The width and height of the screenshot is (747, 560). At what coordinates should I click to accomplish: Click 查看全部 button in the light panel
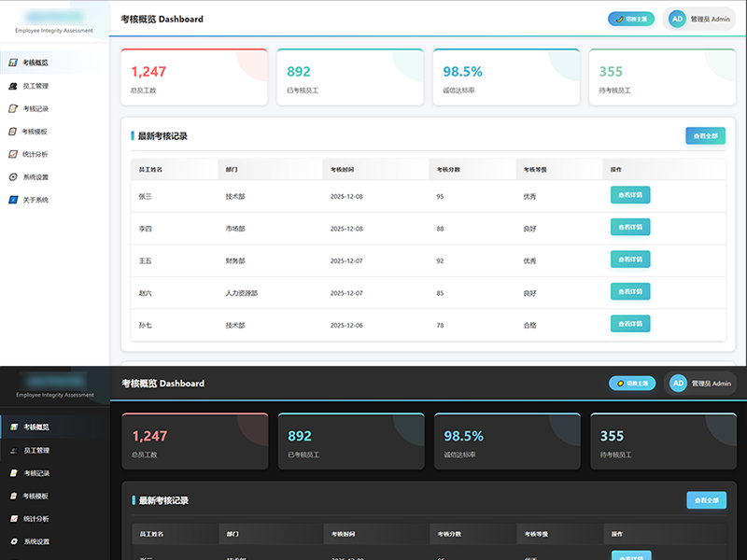coord(705,135)
